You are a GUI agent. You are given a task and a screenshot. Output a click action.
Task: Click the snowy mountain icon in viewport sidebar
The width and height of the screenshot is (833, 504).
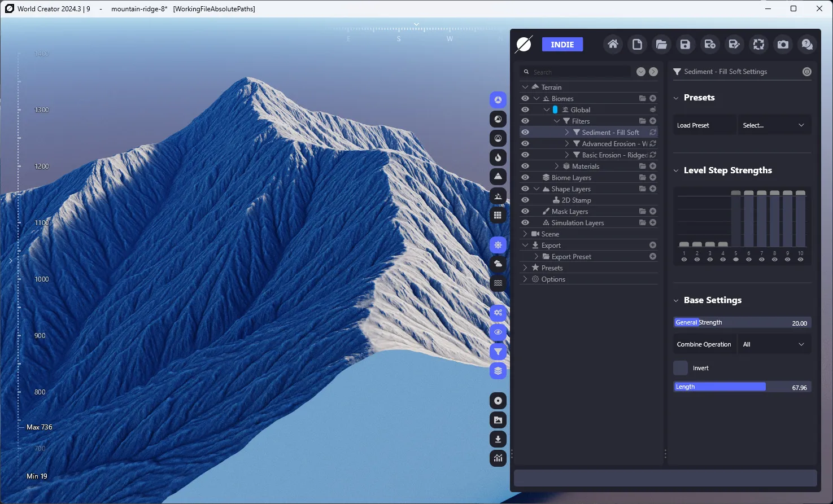498,177
